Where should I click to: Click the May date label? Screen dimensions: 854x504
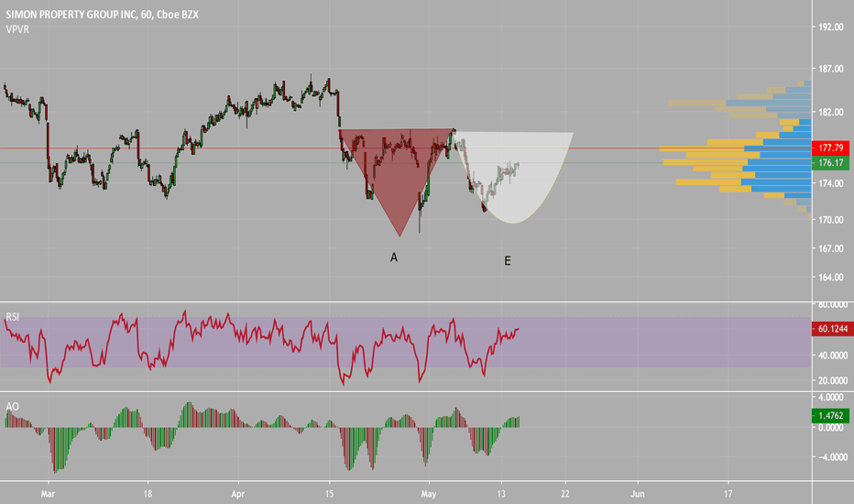[429, 494]
